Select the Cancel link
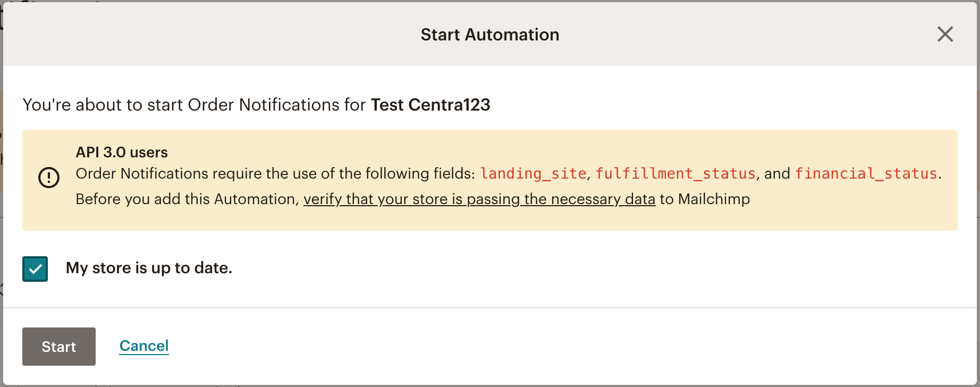The image size is (980, 387). (x=143, y=346)
